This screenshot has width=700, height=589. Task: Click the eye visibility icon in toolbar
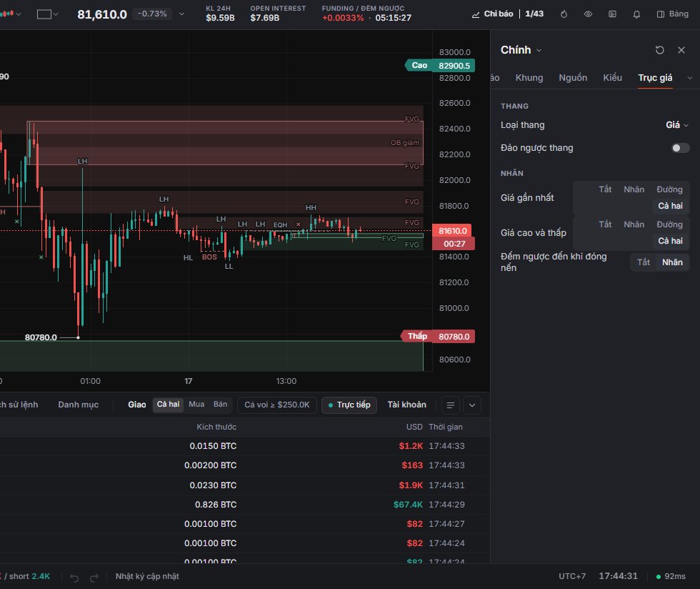pos(588,14)
